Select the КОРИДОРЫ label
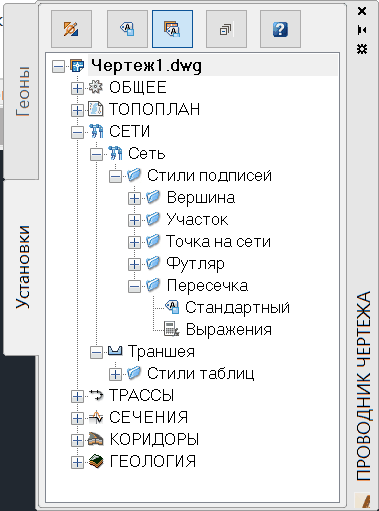379x511 pixels. [154, 439]
